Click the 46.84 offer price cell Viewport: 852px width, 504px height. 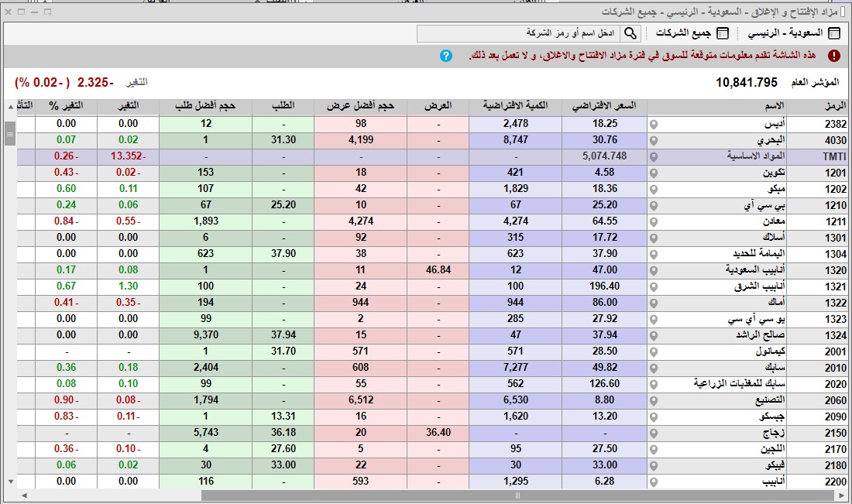coord(438,270)
